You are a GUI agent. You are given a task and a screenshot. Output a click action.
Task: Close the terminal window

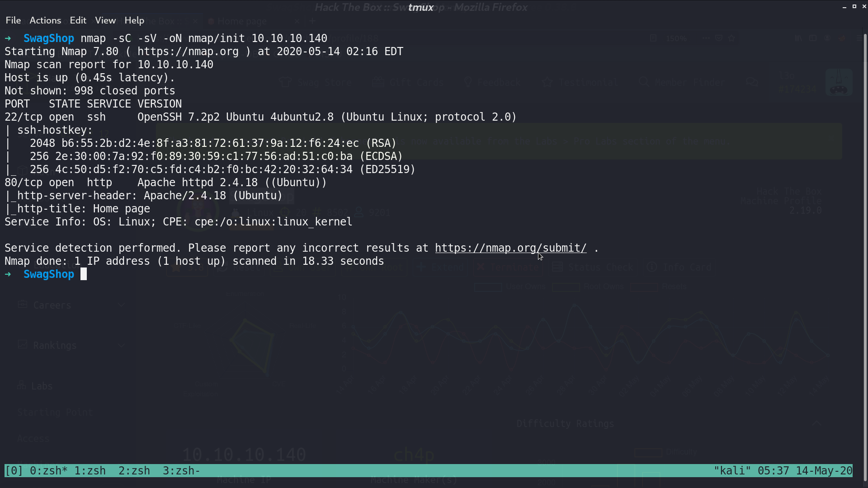point(864,7)
